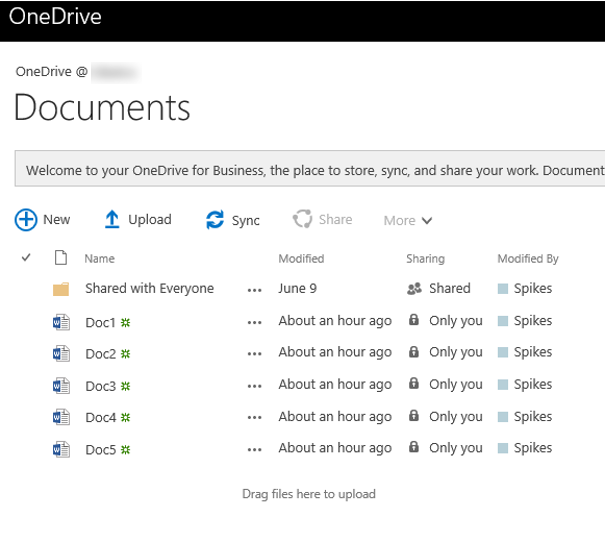Screen dimensions: 605x542
Task: Click the lock icon in Doc5 row
Action: pos(414,447)
